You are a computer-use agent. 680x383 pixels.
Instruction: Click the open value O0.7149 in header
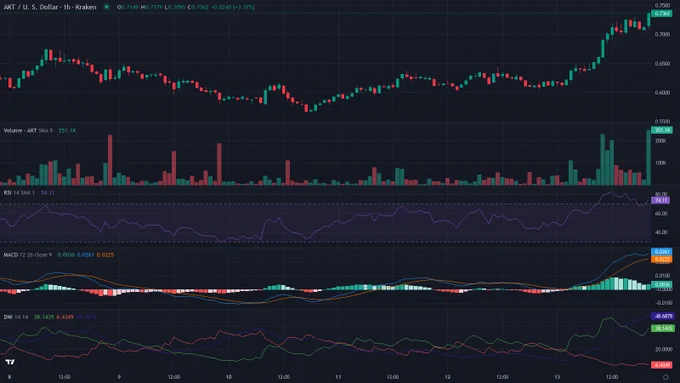click(128, 7)
